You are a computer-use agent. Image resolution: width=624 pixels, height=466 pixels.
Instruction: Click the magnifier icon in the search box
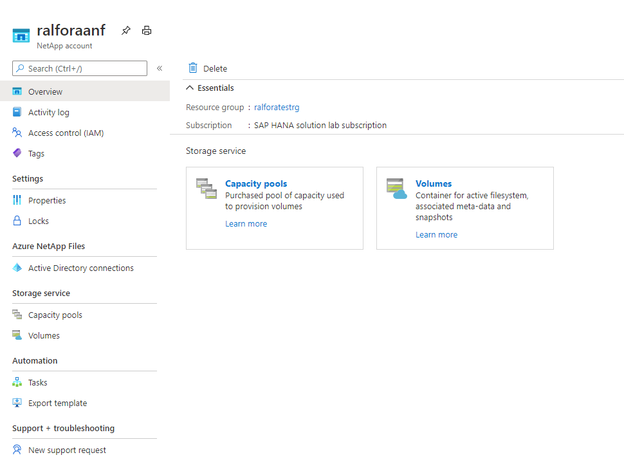point(20,68)
